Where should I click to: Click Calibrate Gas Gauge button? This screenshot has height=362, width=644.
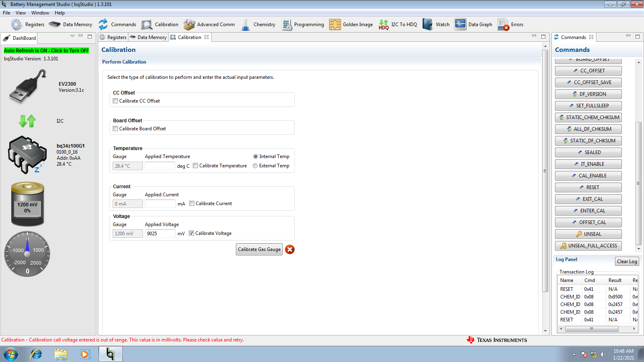(259, 249)
